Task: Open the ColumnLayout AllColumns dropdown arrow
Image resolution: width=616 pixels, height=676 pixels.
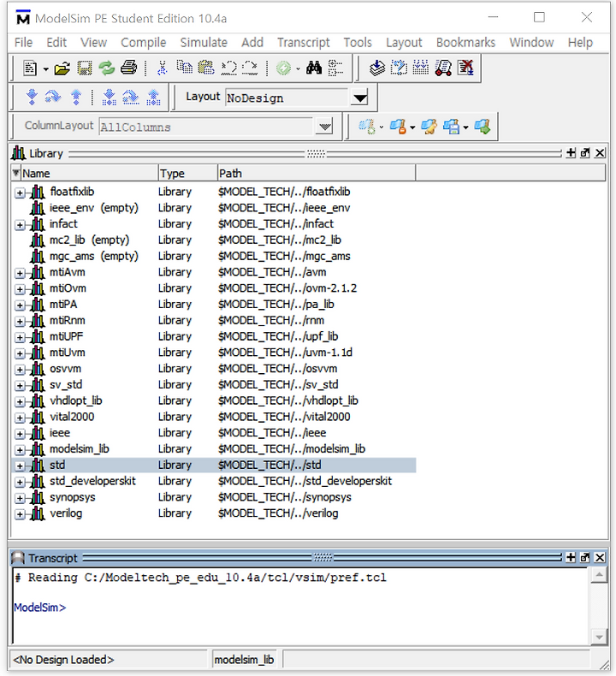Action: coord(325,127)
